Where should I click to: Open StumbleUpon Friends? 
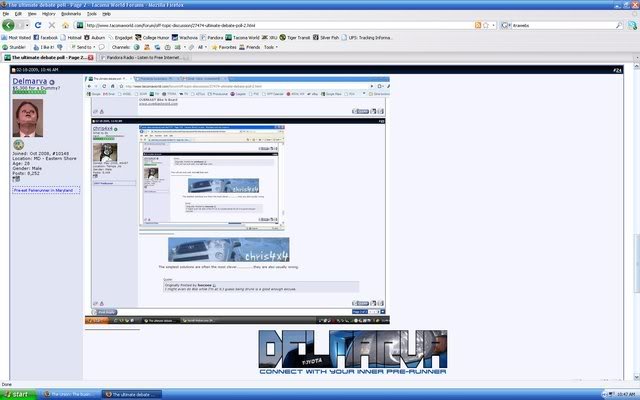(249, 47)
